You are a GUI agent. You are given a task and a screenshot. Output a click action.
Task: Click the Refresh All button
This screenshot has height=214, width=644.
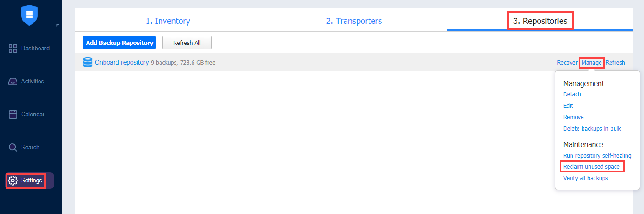(x=187, y=43)
